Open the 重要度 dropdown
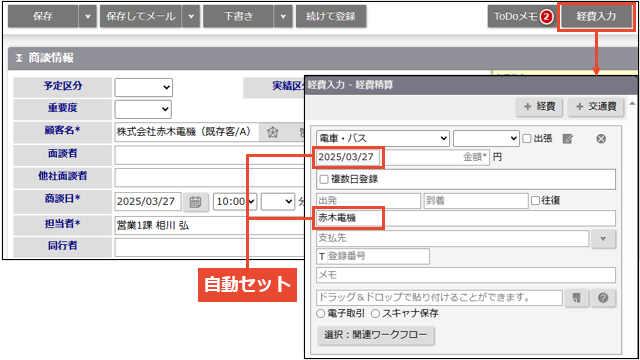The image size is (640, 360). 143,109
